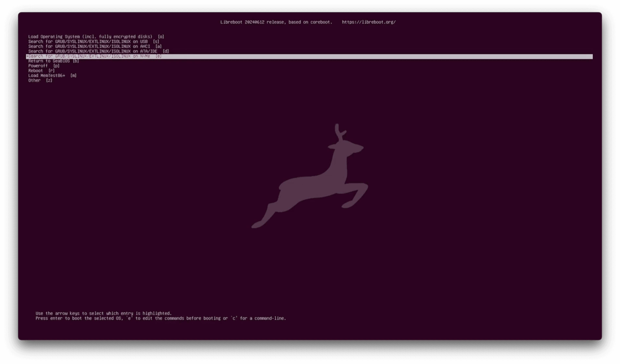
Task: Click 'Press enter to boot' help line
Action: coord(161,318)
